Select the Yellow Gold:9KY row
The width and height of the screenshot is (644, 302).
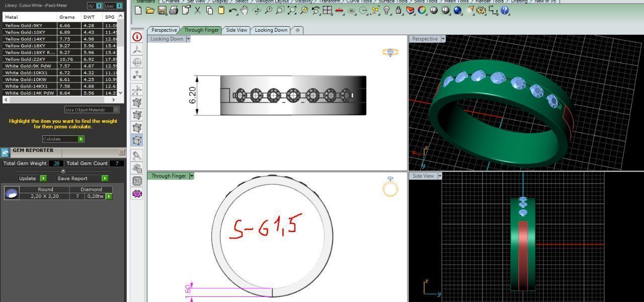(x=60, y=25)
